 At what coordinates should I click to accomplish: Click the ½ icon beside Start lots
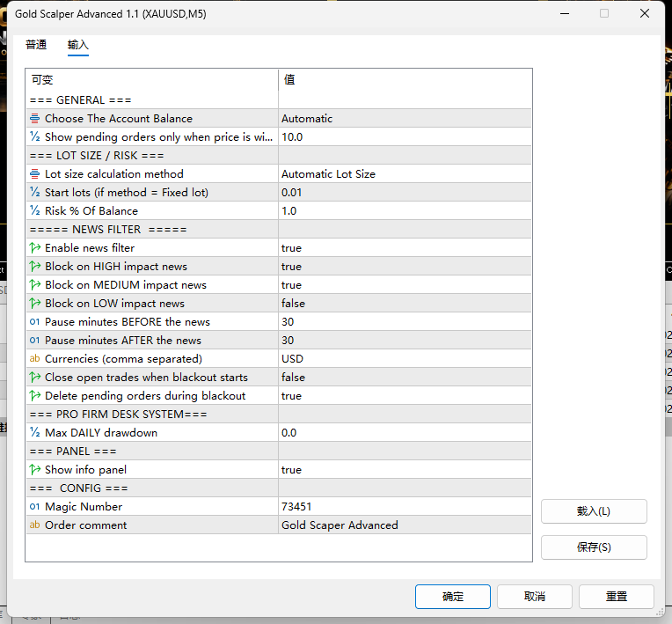click(x=34, y=192)
